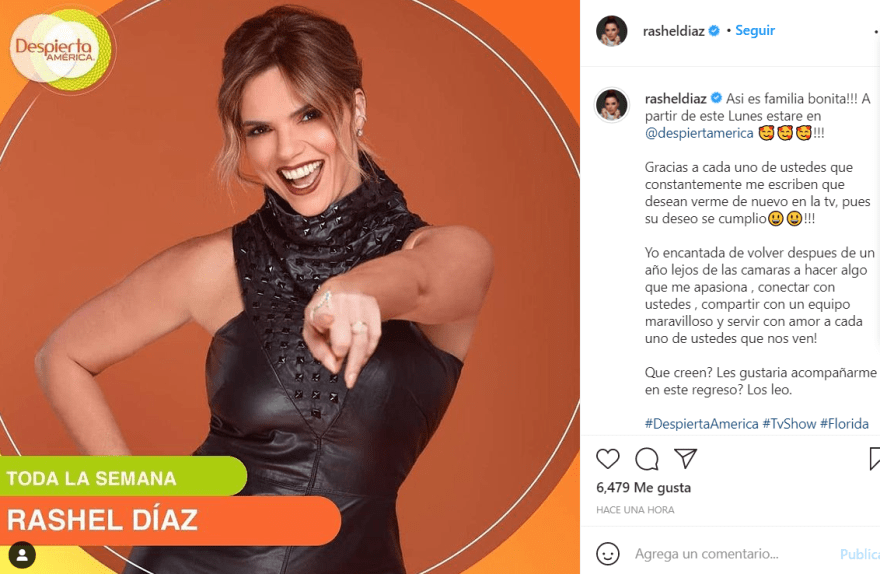View the 6,479 Me gusta list
Image resolution: width=880 pixels, height=574 pixels.
pos(643,488)
